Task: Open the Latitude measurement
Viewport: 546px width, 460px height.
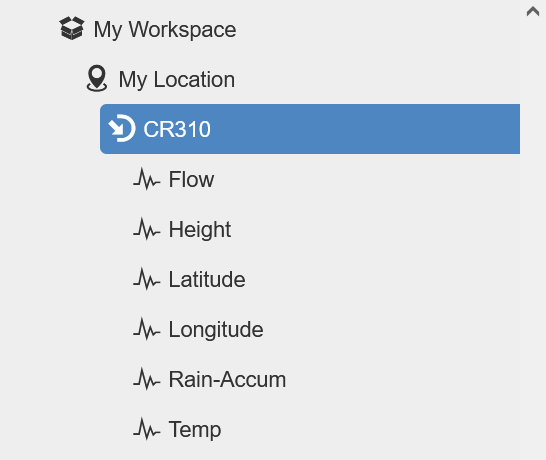Action: 207,279
